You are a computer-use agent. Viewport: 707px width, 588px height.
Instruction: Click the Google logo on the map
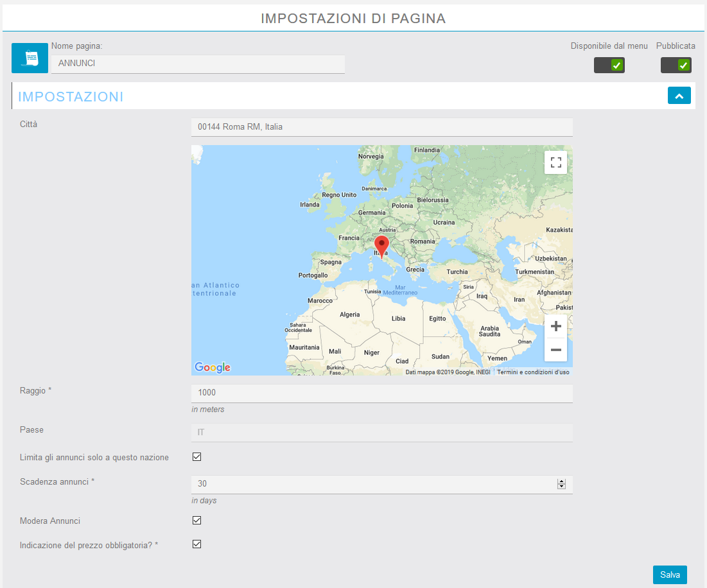[213, 367]
